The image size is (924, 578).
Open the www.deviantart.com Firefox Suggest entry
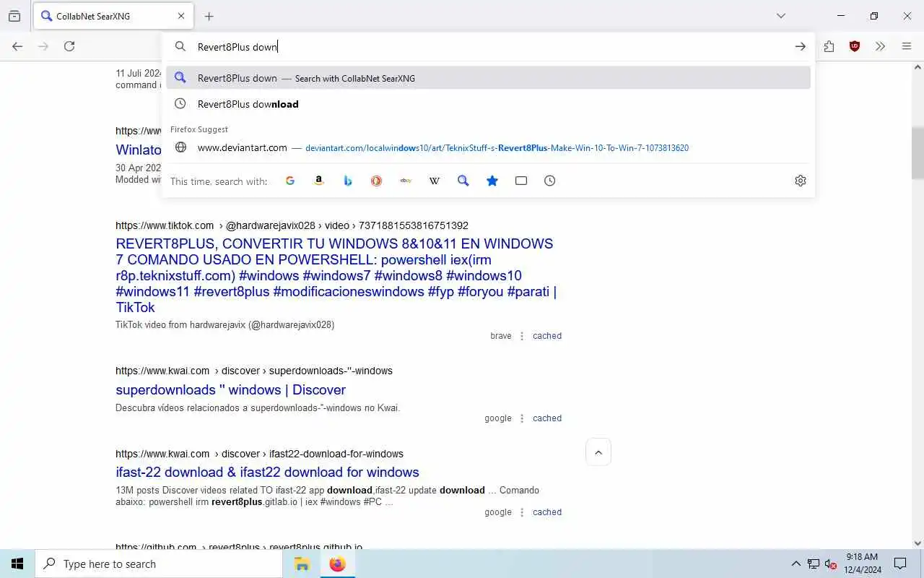488,147
